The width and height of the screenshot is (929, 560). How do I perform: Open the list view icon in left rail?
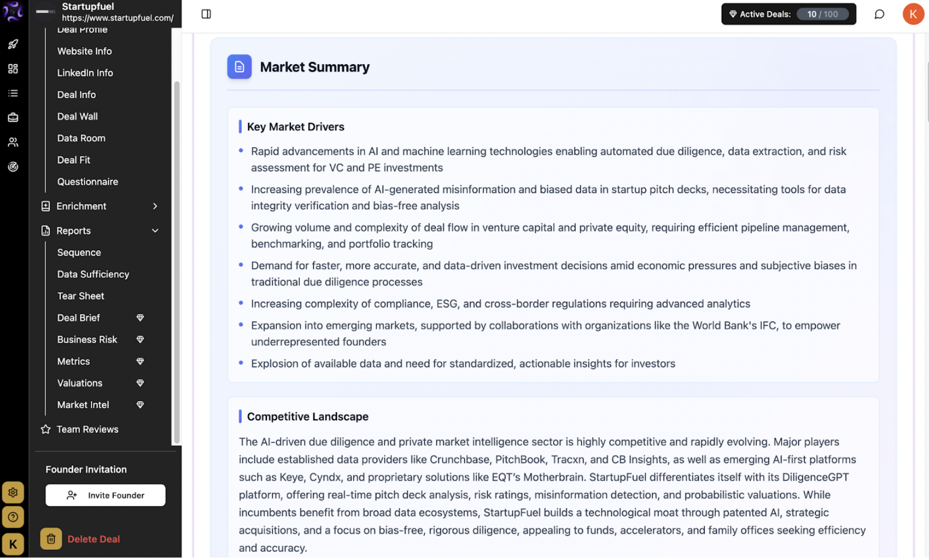[x=13, y=93]
